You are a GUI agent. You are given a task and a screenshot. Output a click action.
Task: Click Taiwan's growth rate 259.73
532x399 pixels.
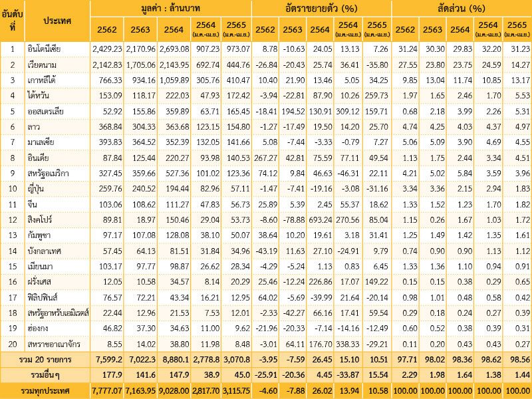376,96
